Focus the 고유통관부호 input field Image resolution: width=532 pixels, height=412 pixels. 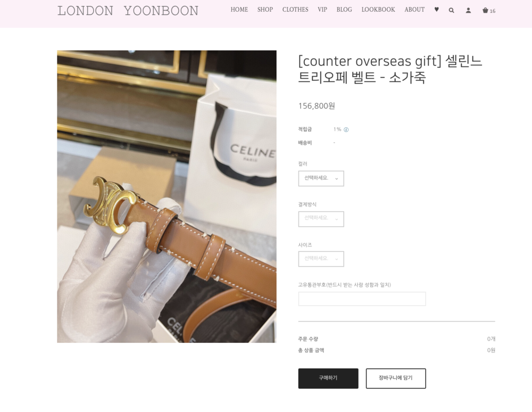tap(362, 299)
